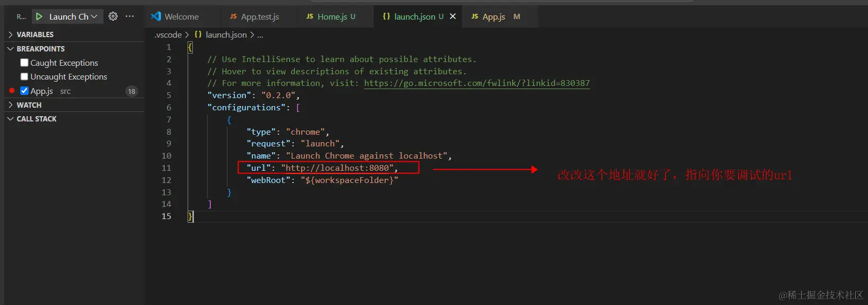The image size is (868, 305).
Task: Click the red breakpoint dot for App.js
Action: (x=12, y=91)
